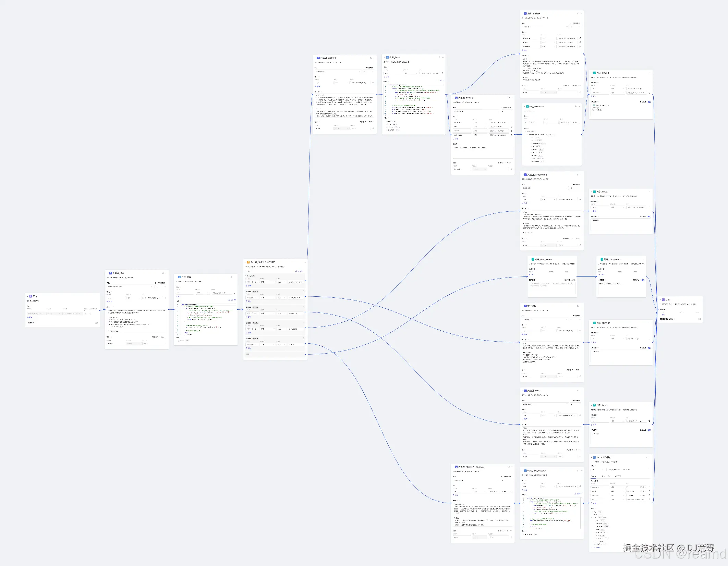Open the HTTP method dropdown in HTTP node
The height and width of the screenshot is (566, 728).
(597, 470)
